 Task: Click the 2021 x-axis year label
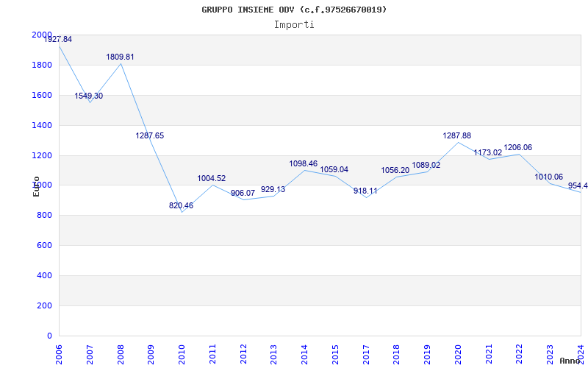489,355
